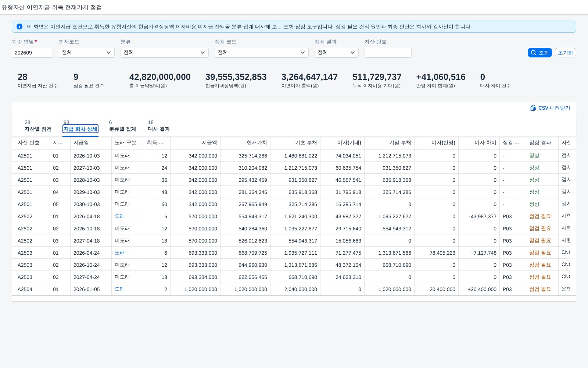The height and width of the screenshot is (368, 588).
Task: Click the 현재가치 column header
Action: (245, 143)
